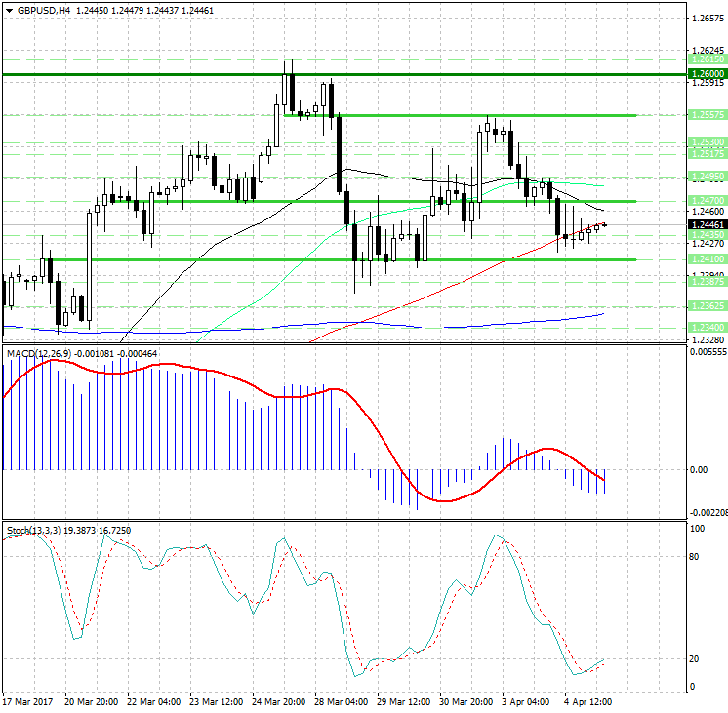Viewport: 728px width, 713px height.
Task: Click the MACD 0.00 zero level label
Action: click(x=699, y=470)
